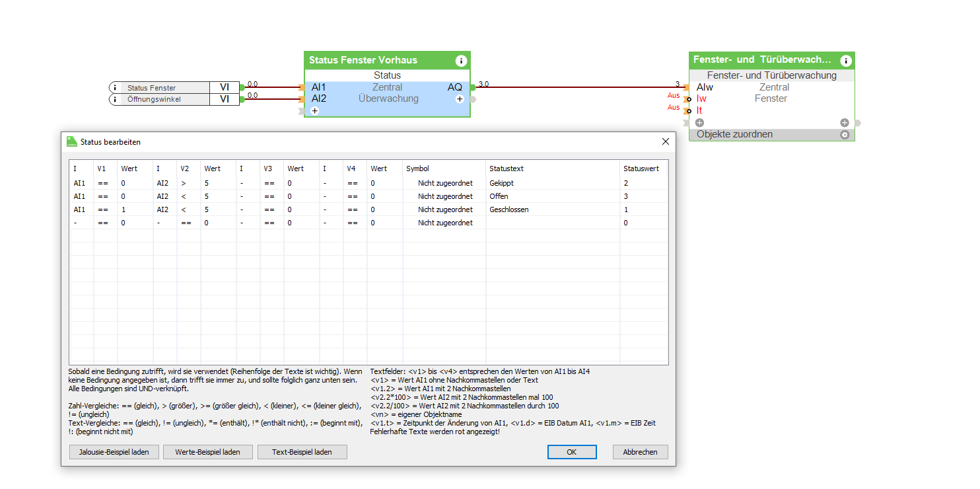Click info icon on Fenster- und Türüberwachung block

(845, 61)
